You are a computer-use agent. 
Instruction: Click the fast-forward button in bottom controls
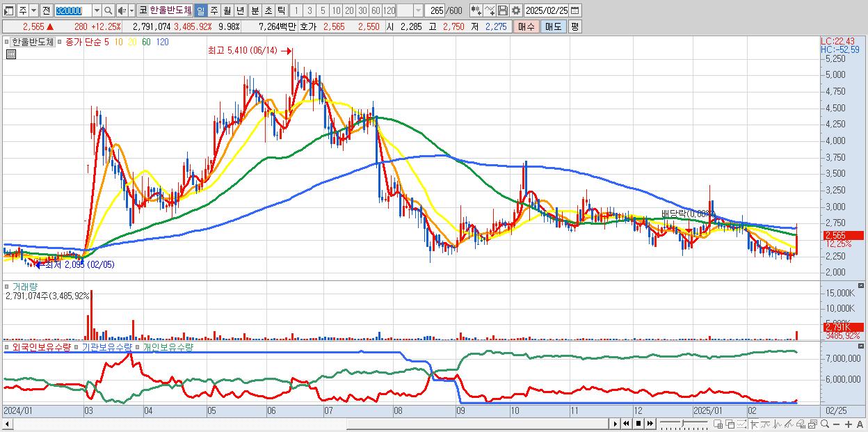650,424
